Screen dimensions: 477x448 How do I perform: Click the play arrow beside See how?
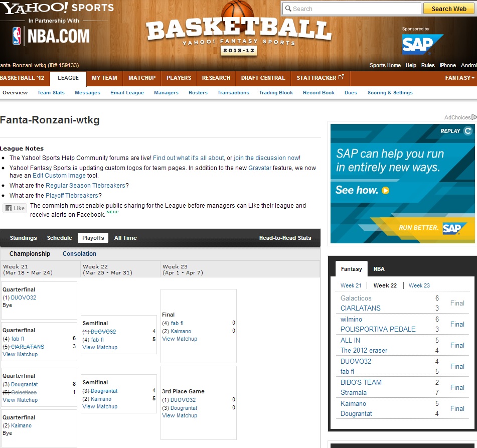pyautogui.click(x=385, y=190)
